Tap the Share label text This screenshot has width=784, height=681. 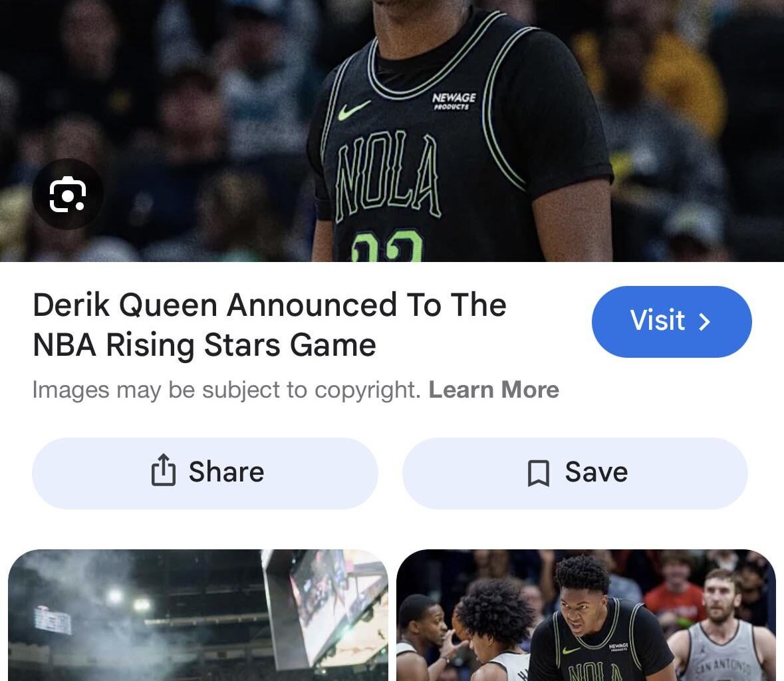coord(226,472)
